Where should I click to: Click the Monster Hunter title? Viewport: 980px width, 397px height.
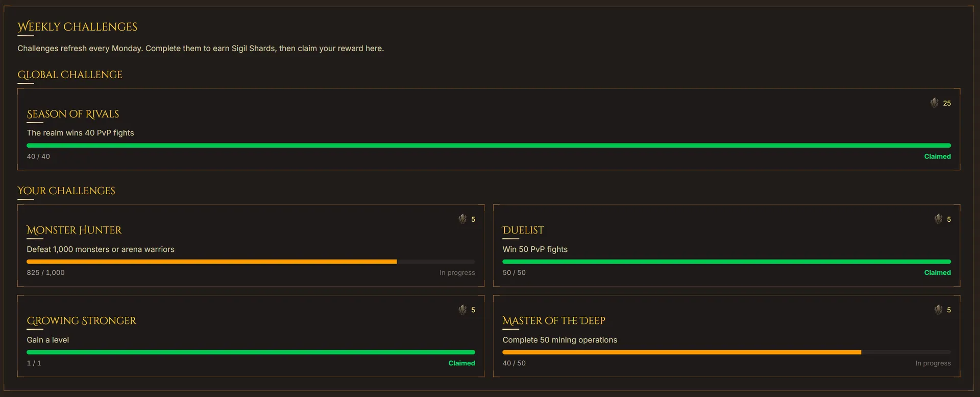74,230
